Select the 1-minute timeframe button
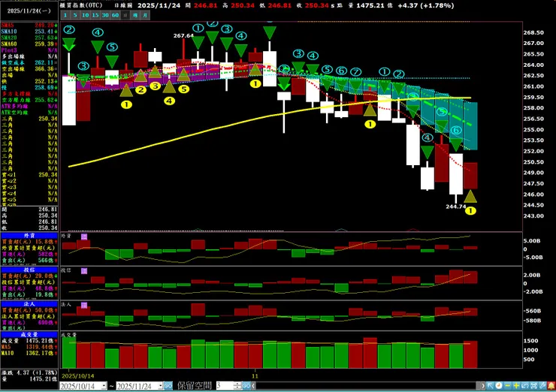Screen dimensions: 556x392 65,15
